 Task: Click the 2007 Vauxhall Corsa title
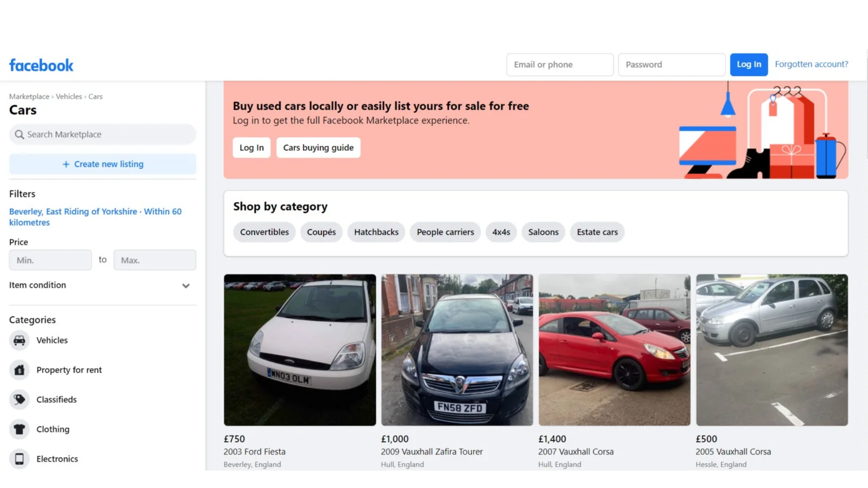pyautogui.click(x=576, y=452)
